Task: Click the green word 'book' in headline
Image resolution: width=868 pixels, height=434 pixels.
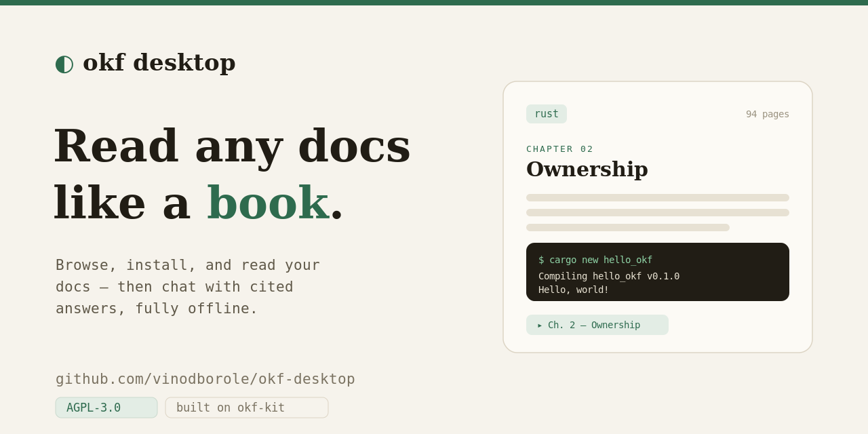Action: 268,202
